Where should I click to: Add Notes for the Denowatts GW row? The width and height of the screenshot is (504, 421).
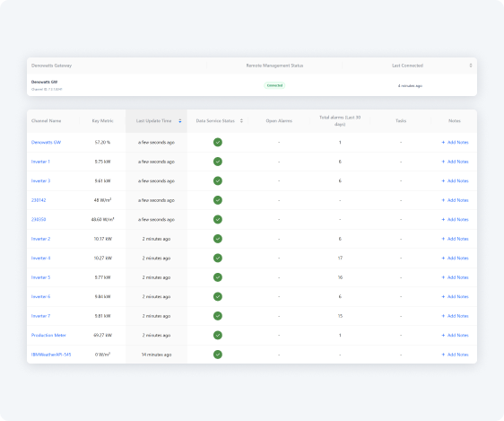coord(455,142)
